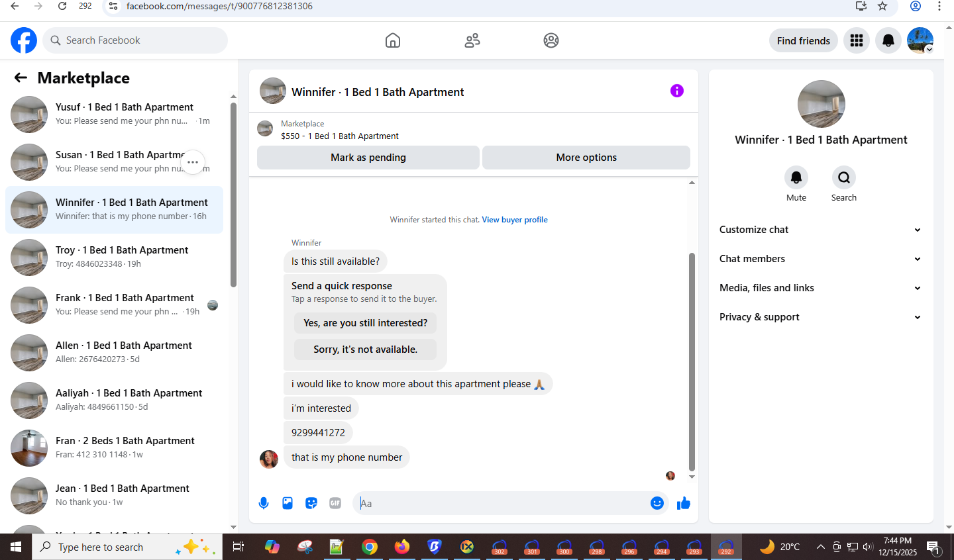Open Copilot from the taskbar
The image size is (954, 560).
(x=272, y=547)
